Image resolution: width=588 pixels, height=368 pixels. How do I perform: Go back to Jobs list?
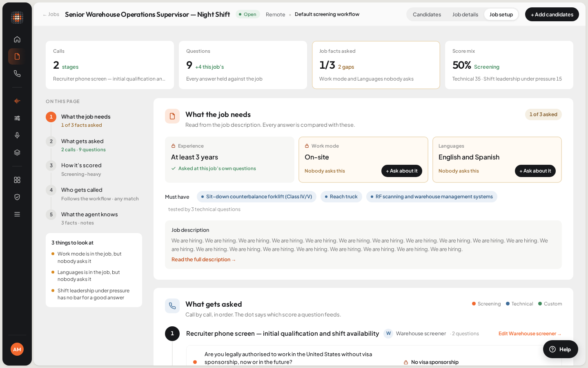(51, 14)
